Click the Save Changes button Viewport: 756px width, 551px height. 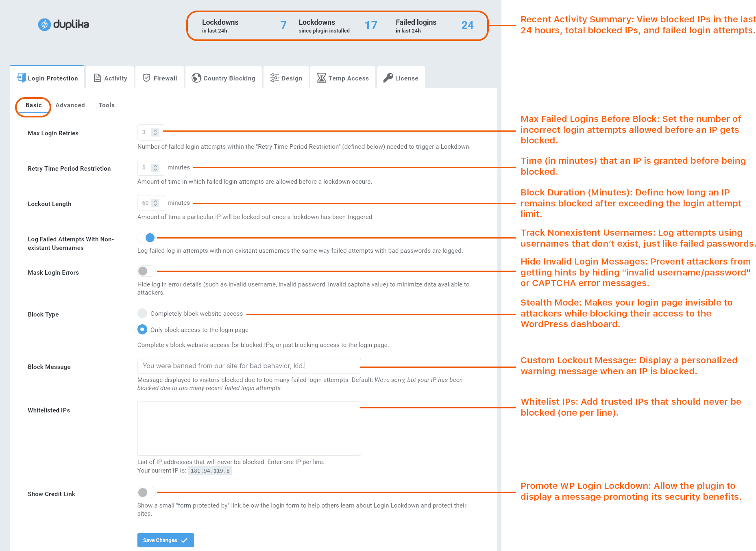pos(165,540)
